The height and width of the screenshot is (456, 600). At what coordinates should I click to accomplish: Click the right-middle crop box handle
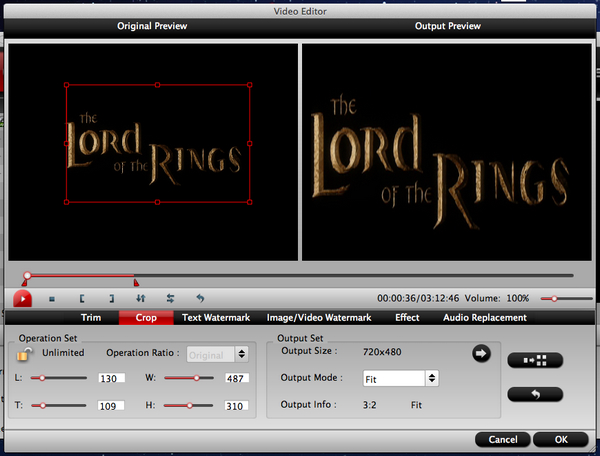point(249,143)
